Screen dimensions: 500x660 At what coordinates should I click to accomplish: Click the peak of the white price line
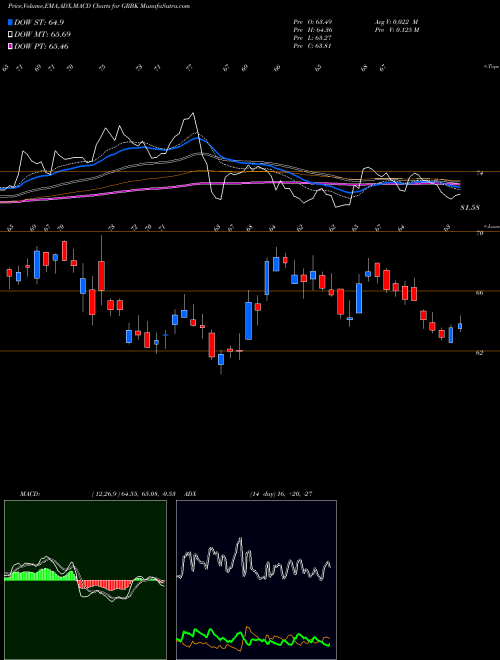[193, 113]
